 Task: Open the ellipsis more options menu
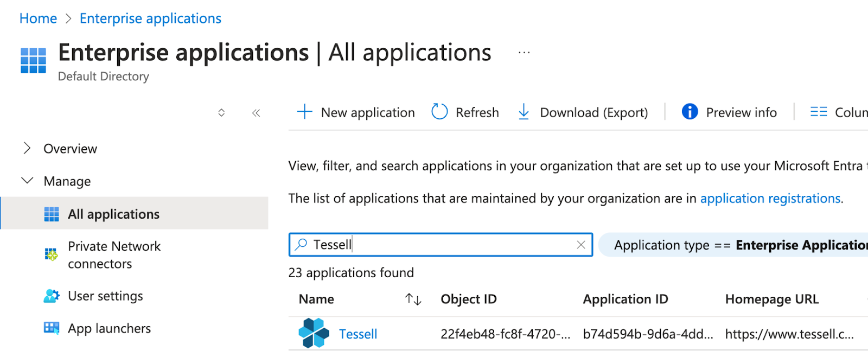[x=524, y=53]
